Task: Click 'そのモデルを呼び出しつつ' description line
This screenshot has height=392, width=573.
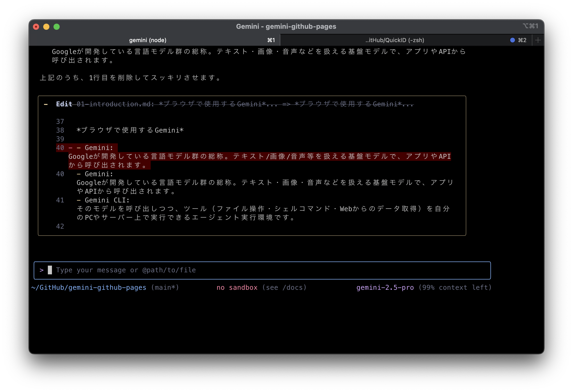Action: point(263,209)
